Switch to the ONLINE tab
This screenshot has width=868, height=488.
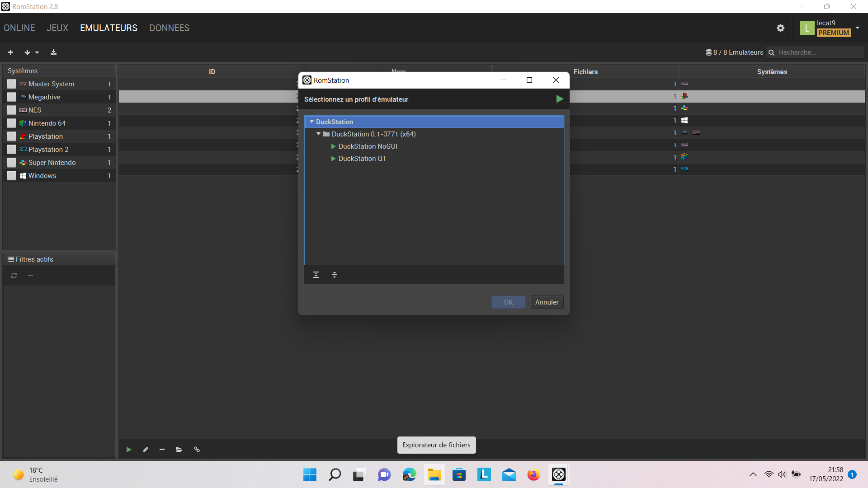[19, 28]
